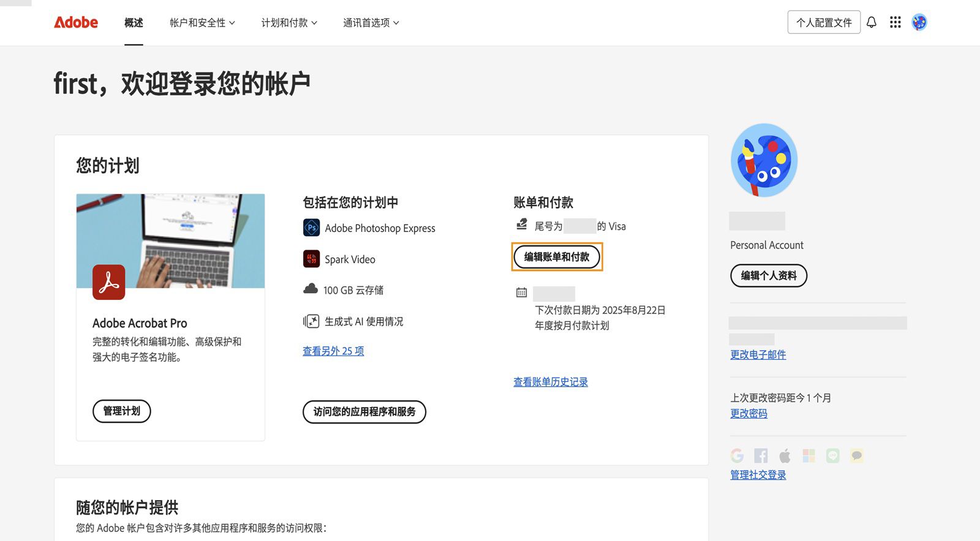Click the Spark Video text
The image size is (980, 541).
click(x=350, y=259)
